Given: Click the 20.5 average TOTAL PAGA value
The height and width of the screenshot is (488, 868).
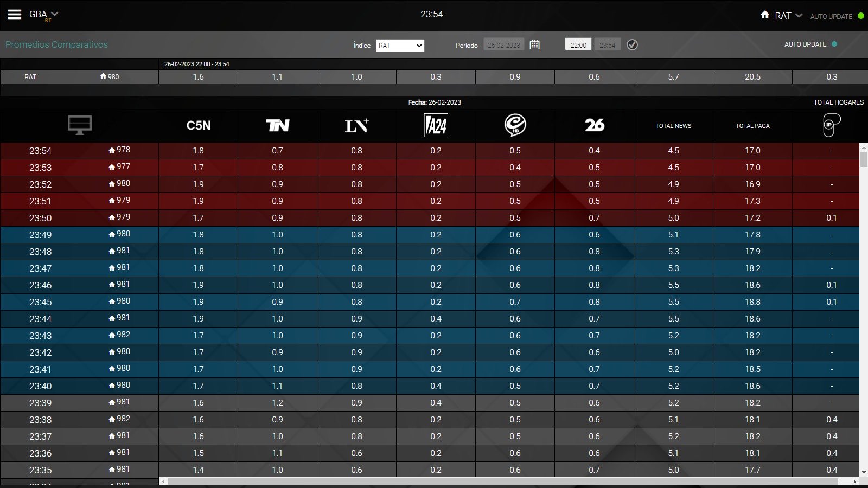Looking at the screenshot, I should pos(753,77).
